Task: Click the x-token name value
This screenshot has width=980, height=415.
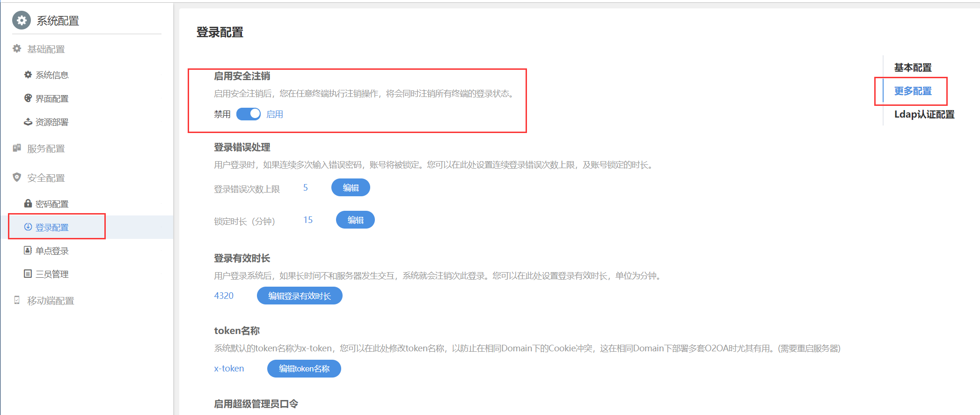Action: (229, 368)
